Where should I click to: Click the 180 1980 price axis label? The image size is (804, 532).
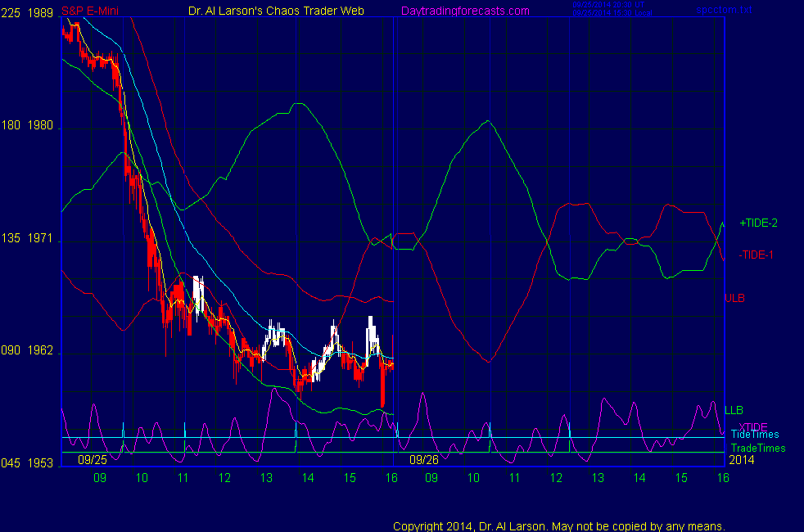click(x=27, y=125)
